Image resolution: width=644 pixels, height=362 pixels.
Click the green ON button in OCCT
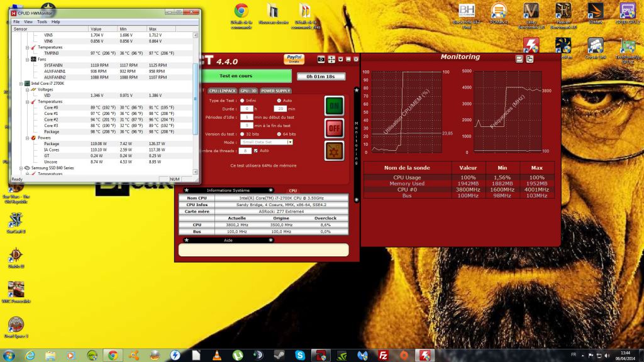334,106
